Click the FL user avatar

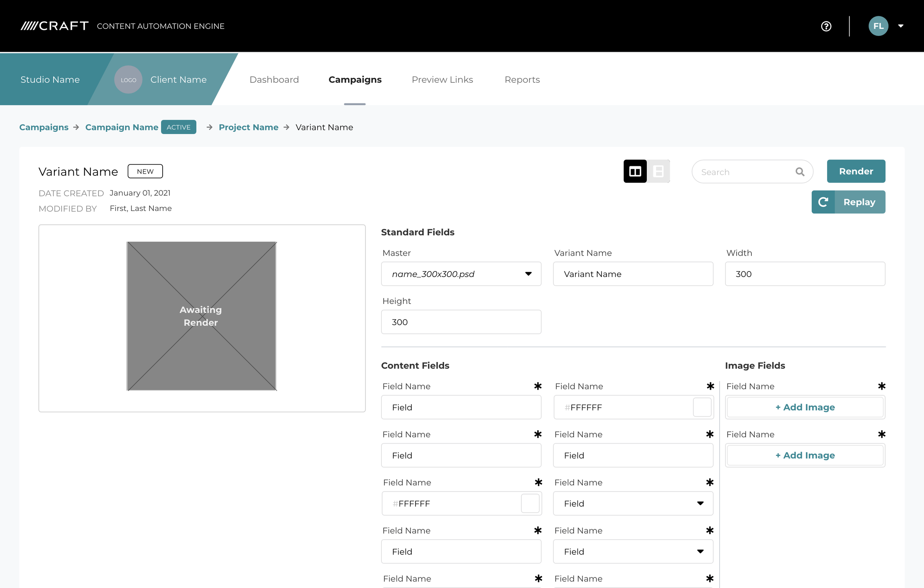[x=878, y=26]
